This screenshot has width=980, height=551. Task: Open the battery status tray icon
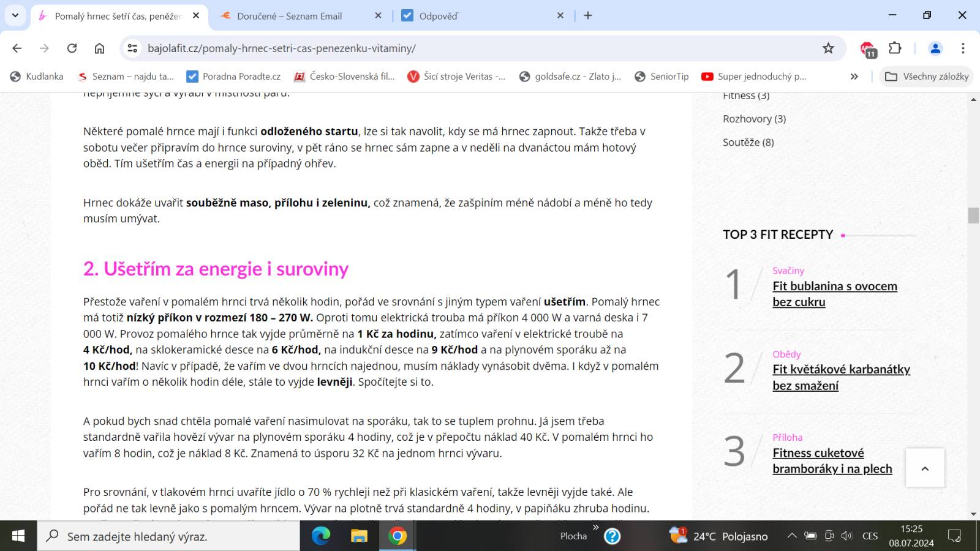(810, 536)
